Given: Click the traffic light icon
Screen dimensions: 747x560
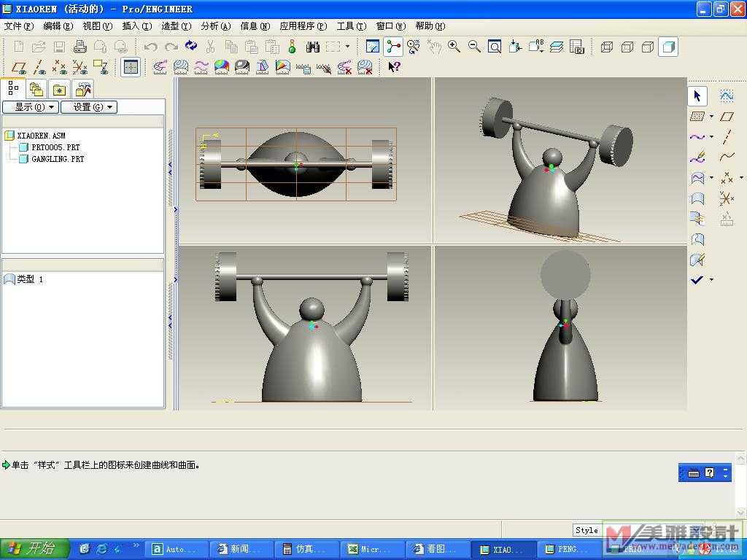Looking at the screenshot, I should pyautogui.click(x=292, y=47).
